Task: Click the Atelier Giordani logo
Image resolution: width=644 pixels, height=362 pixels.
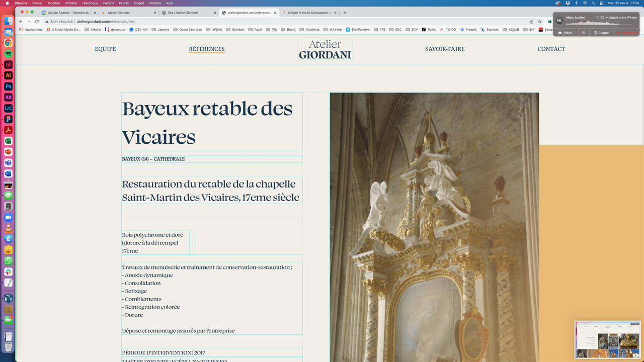Action: pos(325,49)
